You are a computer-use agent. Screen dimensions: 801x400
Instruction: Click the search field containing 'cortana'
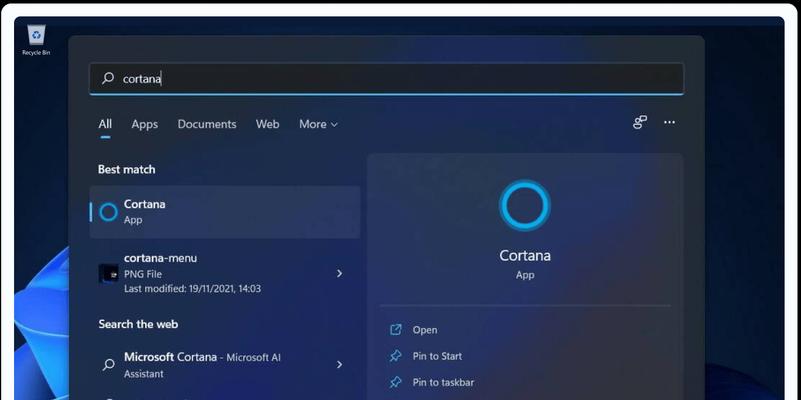point(387,79)
